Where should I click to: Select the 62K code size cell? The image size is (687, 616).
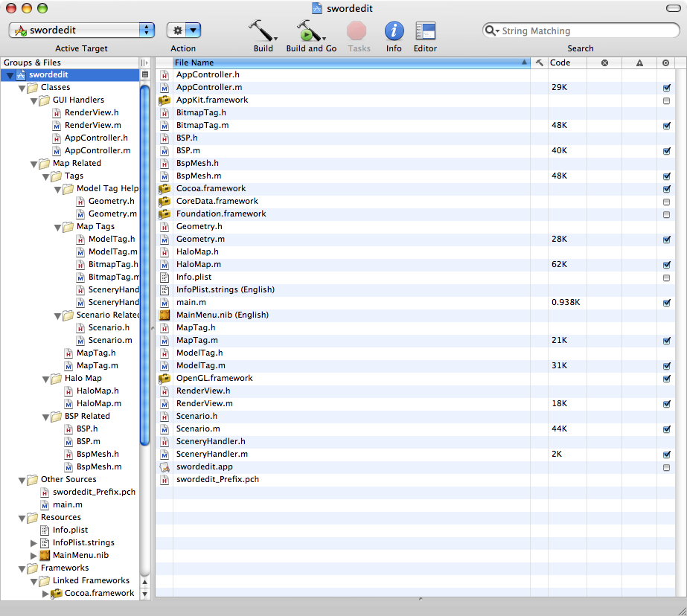(560, 264)
